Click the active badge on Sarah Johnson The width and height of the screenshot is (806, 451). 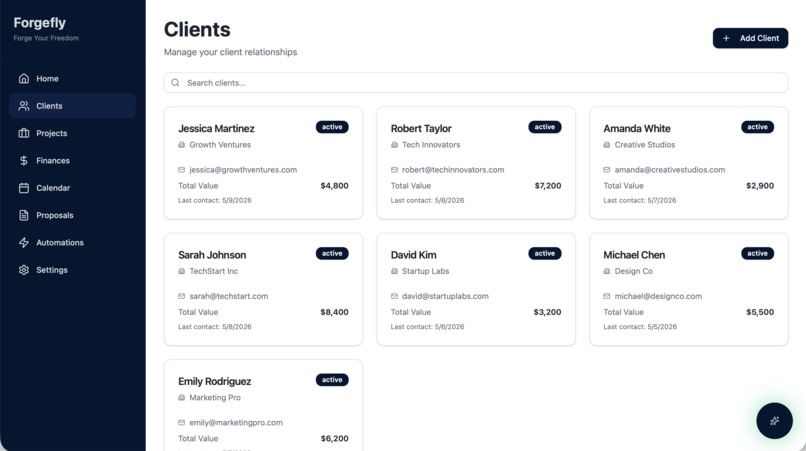(x=332, y=254)
